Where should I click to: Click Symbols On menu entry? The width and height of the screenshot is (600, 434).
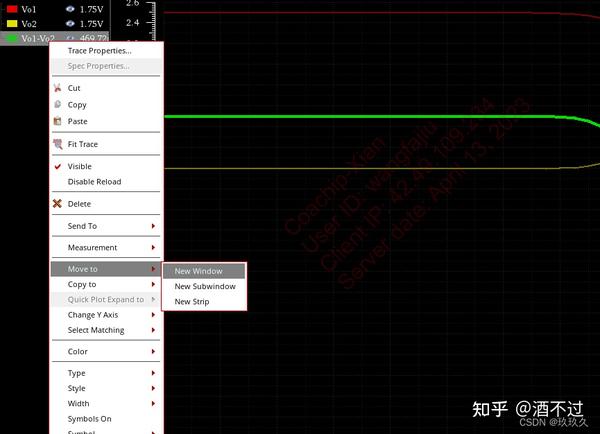106,419
